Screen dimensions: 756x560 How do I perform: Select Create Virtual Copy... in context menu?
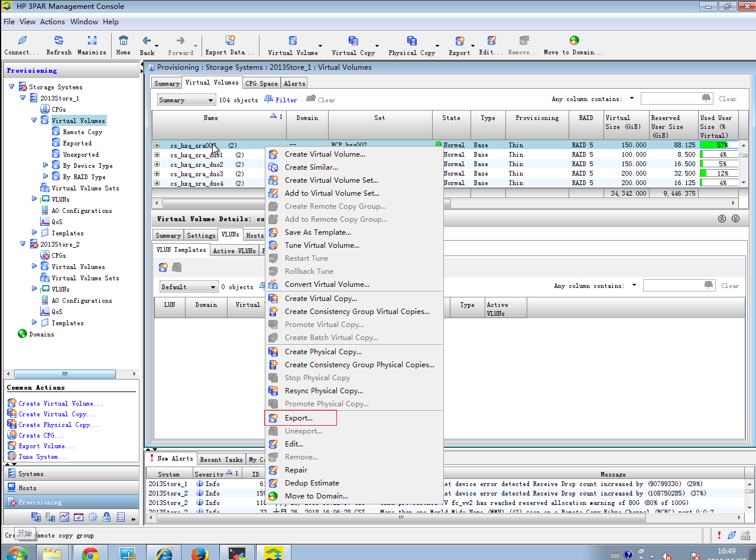pos(320,299)
